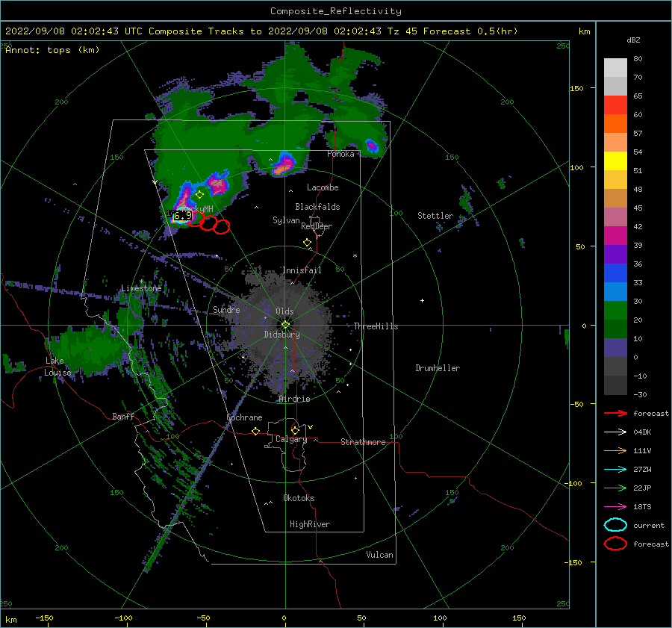The image size is (672, 628).
Task: Click the rightmost red forecast ellipse on map
Action: coord(222,227)
